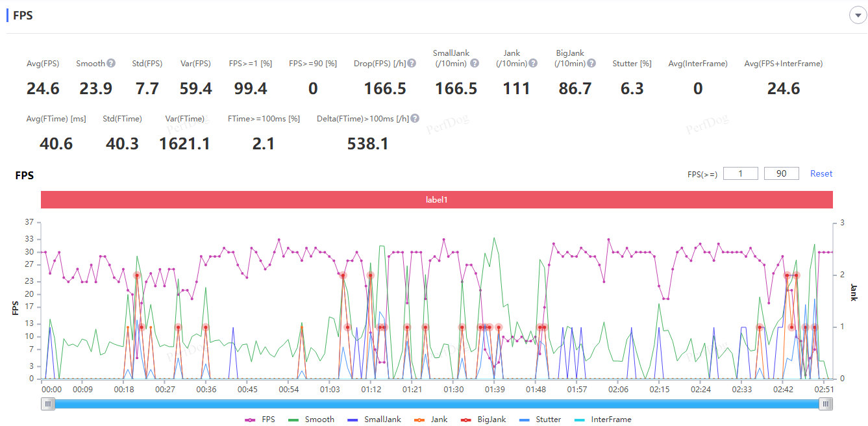Click the BigJank help question mark icon
This screenshot has height=426, width=868.
point(591,64)
